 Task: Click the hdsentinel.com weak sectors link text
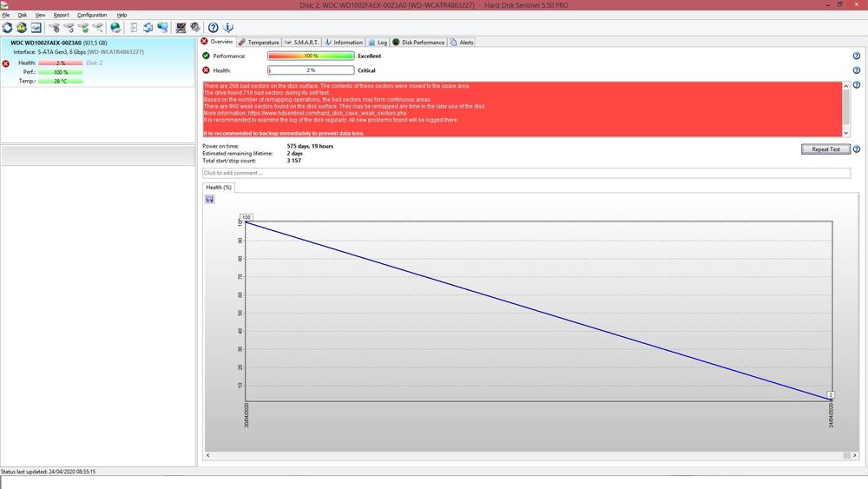tap(327, 113)
